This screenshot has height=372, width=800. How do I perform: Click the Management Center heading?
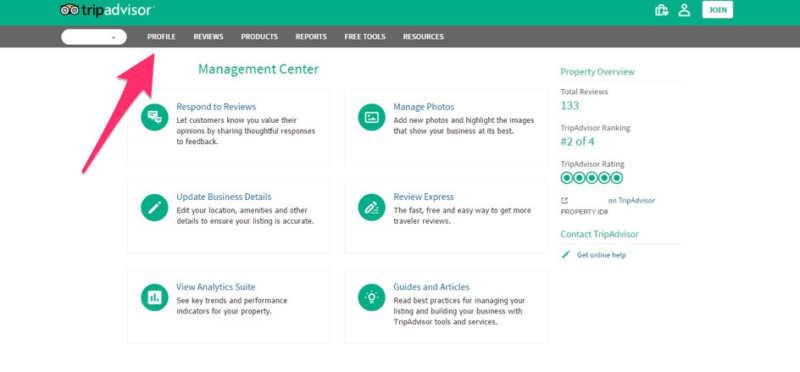258,69
